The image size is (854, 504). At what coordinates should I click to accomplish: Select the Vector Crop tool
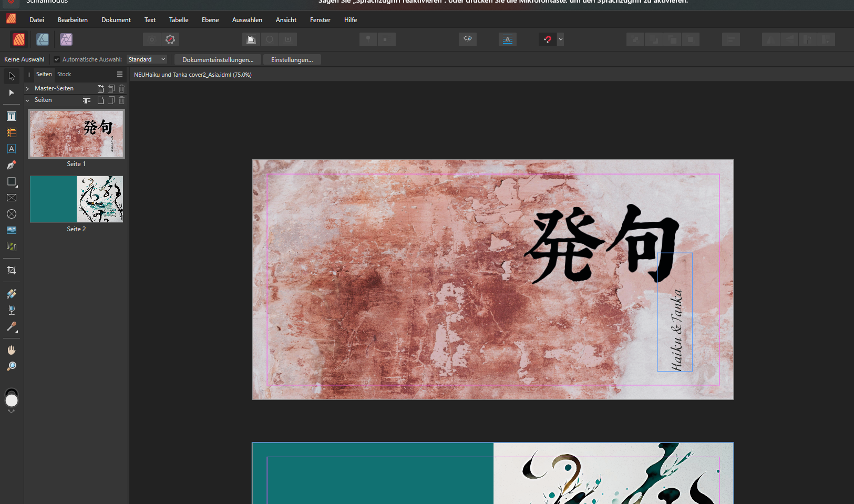coord(12,270)
